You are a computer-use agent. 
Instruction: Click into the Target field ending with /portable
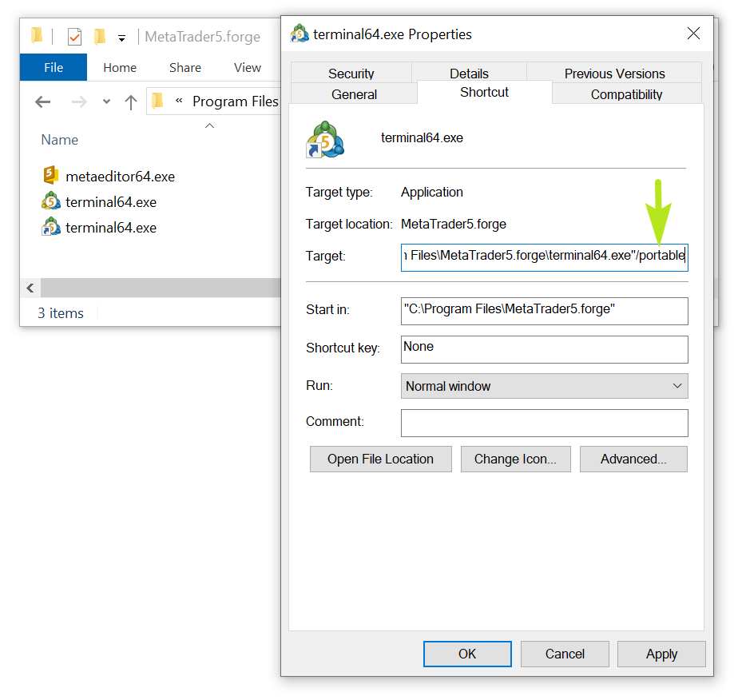tap(544, 257)
